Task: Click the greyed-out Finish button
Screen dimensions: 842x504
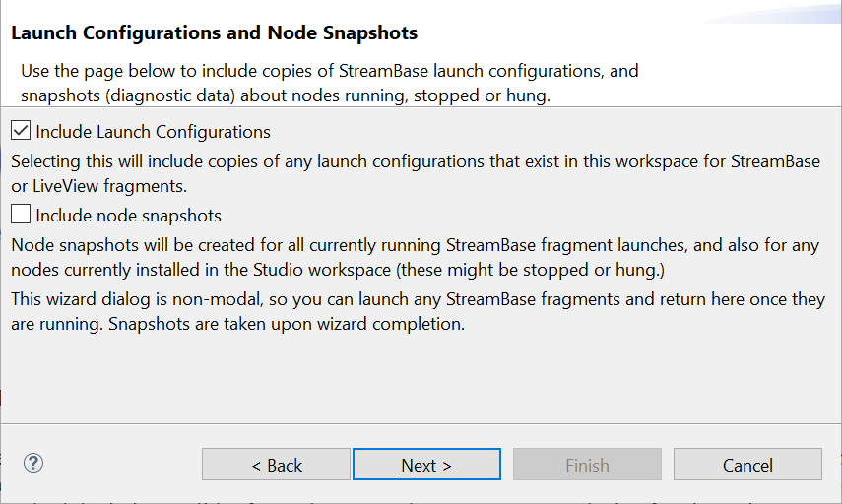Action: [587, 465]
